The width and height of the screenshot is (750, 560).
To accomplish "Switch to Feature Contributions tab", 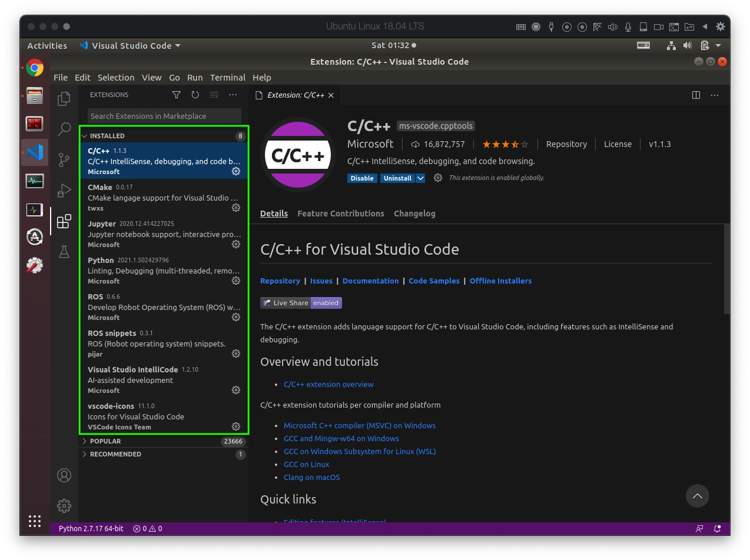I will 341,214.
